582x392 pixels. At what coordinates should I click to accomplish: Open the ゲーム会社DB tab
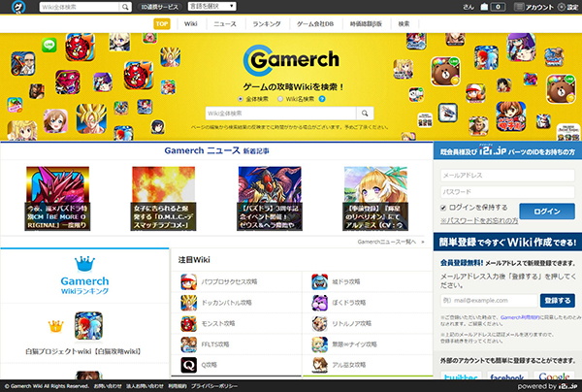click(x=315, y=23)
